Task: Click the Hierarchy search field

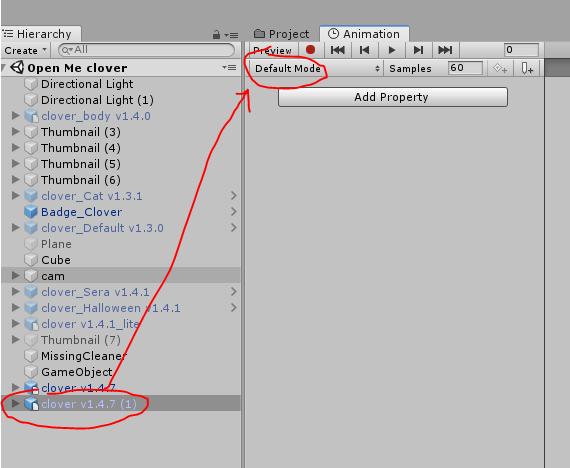Action: tap(146, 50)
